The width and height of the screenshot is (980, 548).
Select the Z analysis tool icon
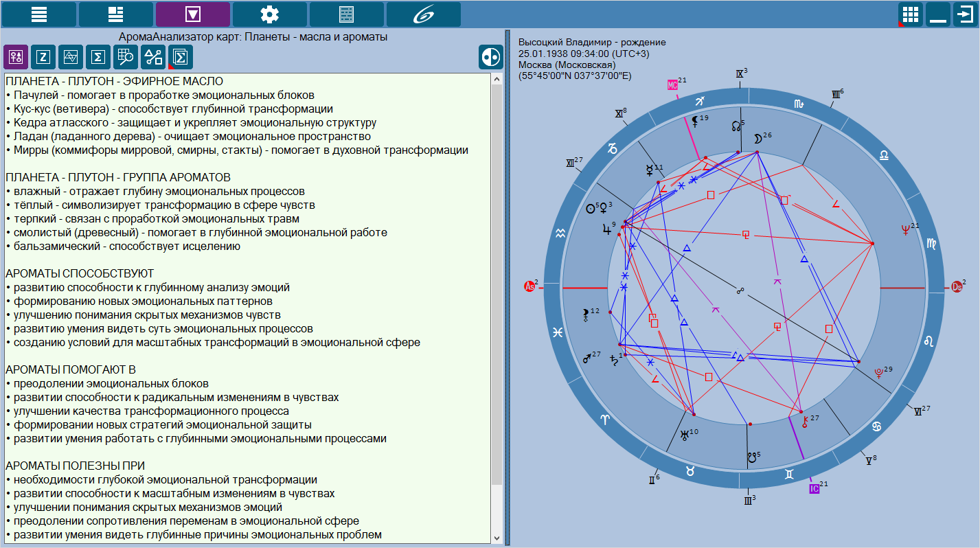[43, 58]
